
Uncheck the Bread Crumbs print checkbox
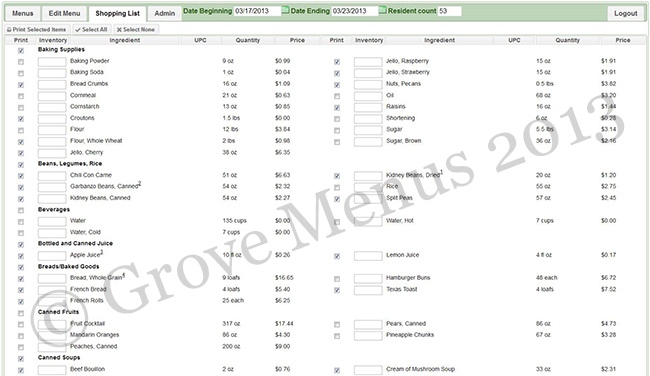pos(21,85)
